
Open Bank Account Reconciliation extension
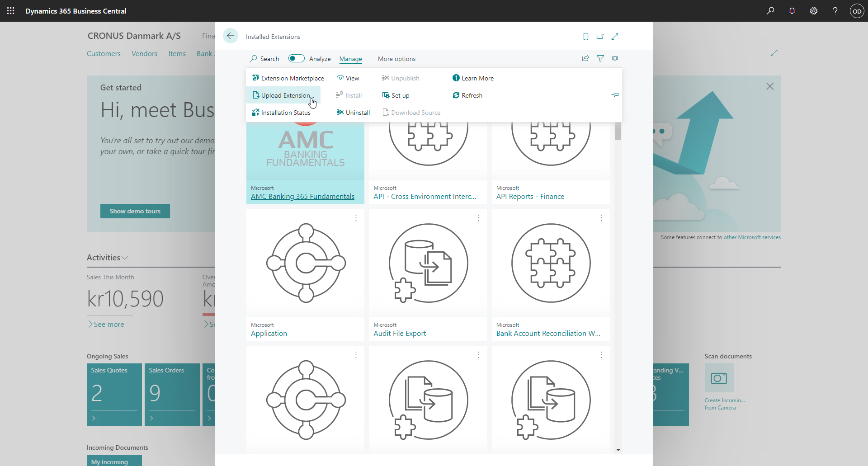(548, 334)
